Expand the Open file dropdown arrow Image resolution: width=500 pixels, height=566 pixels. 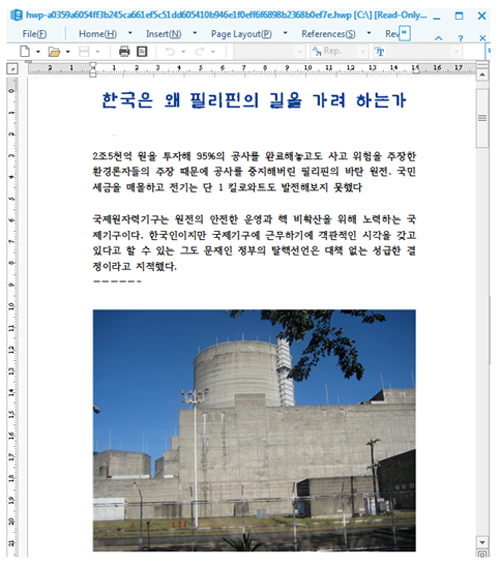click(68, 52)
